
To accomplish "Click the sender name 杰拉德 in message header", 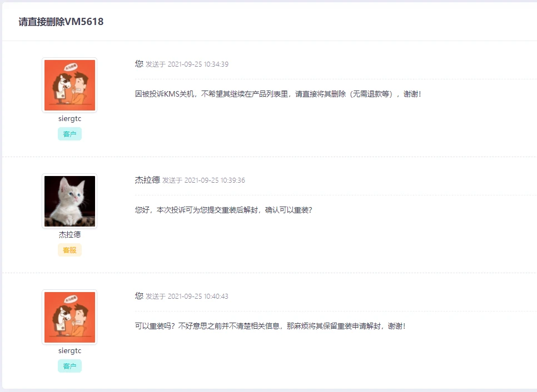I will (x=147, y=179).
